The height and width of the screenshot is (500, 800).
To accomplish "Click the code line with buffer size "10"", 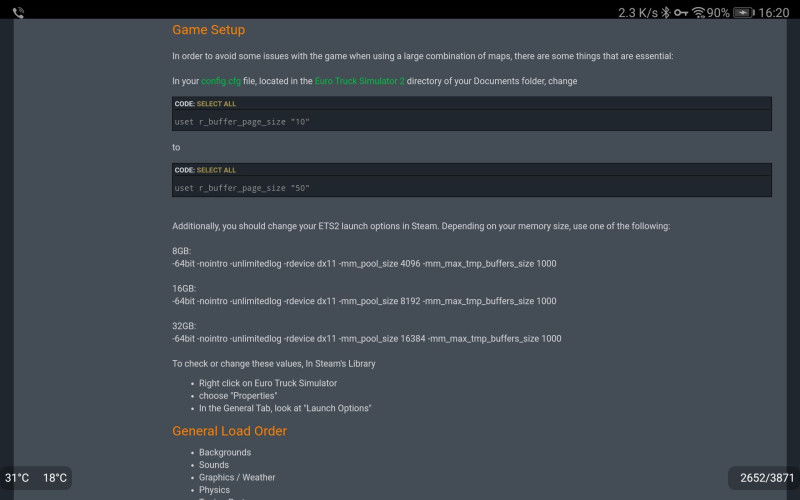I will pyautogui.click(x=242, y=122).
